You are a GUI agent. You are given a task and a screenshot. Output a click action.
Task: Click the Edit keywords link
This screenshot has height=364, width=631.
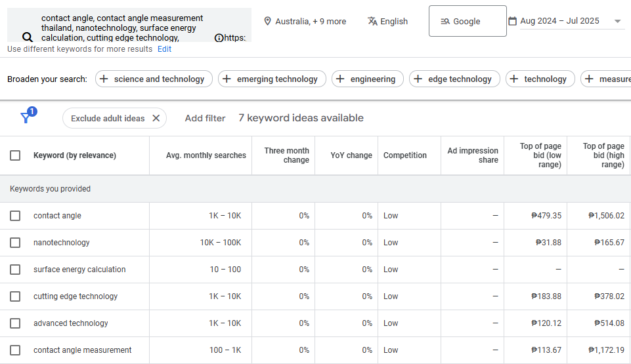(x=164, y=49)
